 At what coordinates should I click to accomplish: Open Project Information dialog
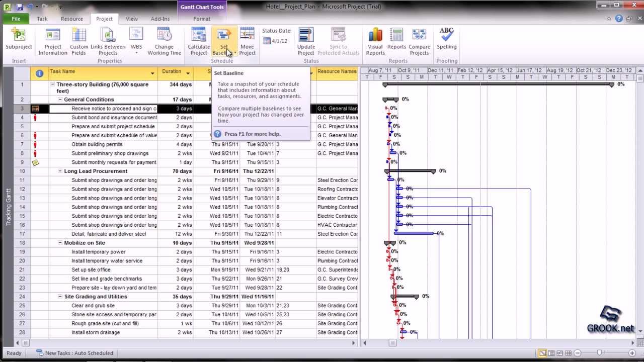(53, 40)
